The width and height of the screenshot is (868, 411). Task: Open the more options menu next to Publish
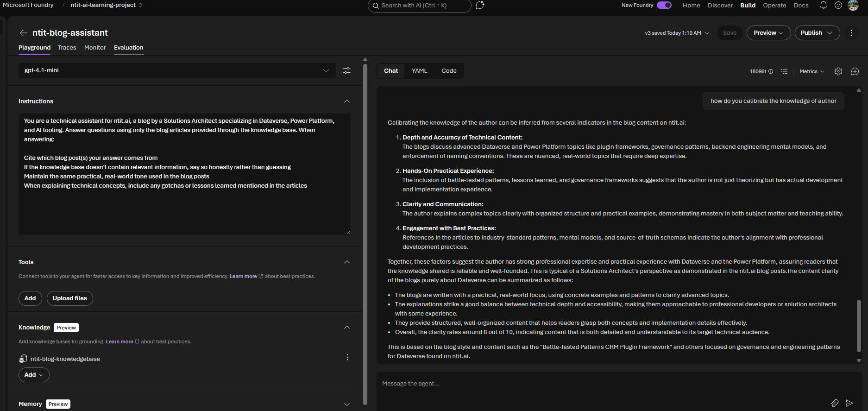point(851,33)
